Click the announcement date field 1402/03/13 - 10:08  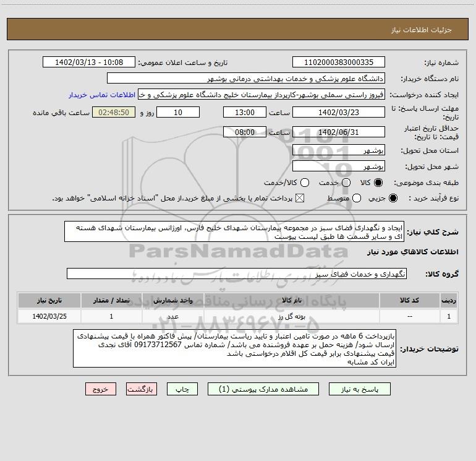pos(89,62)
